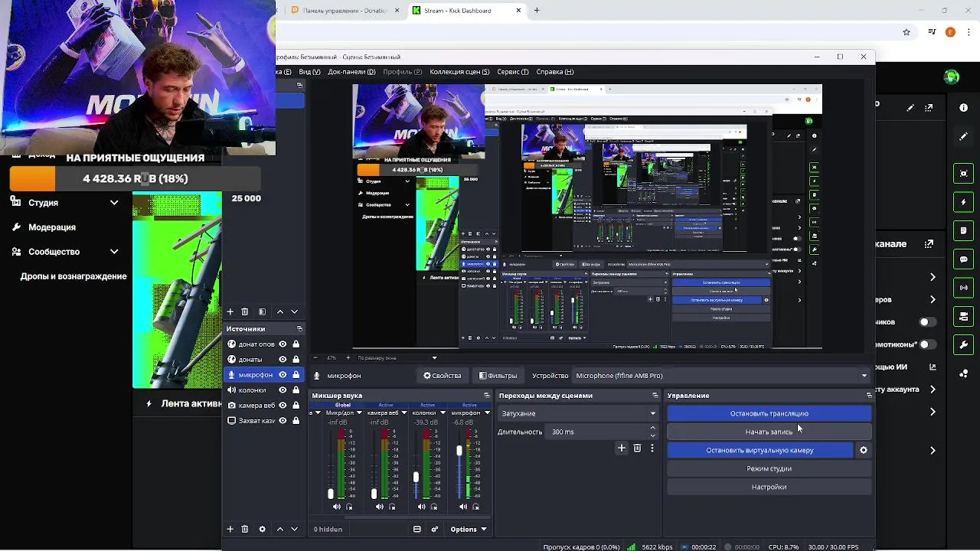Viewport: 980px width, 551px height.
Task: Unlock the донаты source
Action: coord(296,360)
